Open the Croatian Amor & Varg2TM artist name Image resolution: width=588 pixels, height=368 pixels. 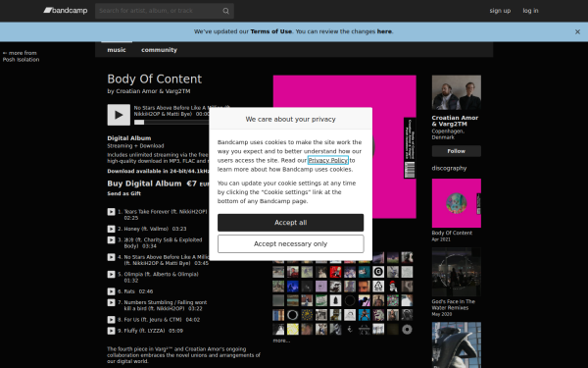click(x=455, y=121)
